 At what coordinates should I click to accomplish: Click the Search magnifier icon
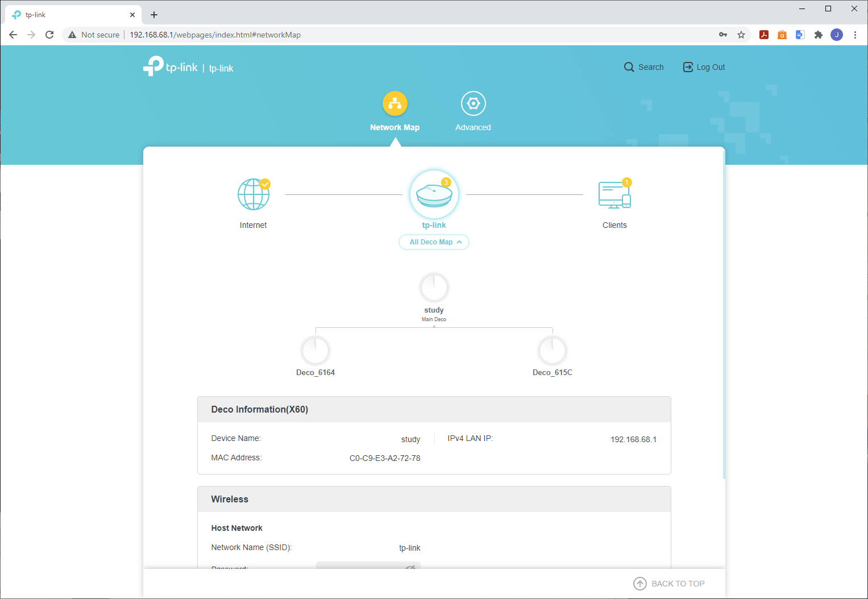pyautogui.click(x=629, y=67)
